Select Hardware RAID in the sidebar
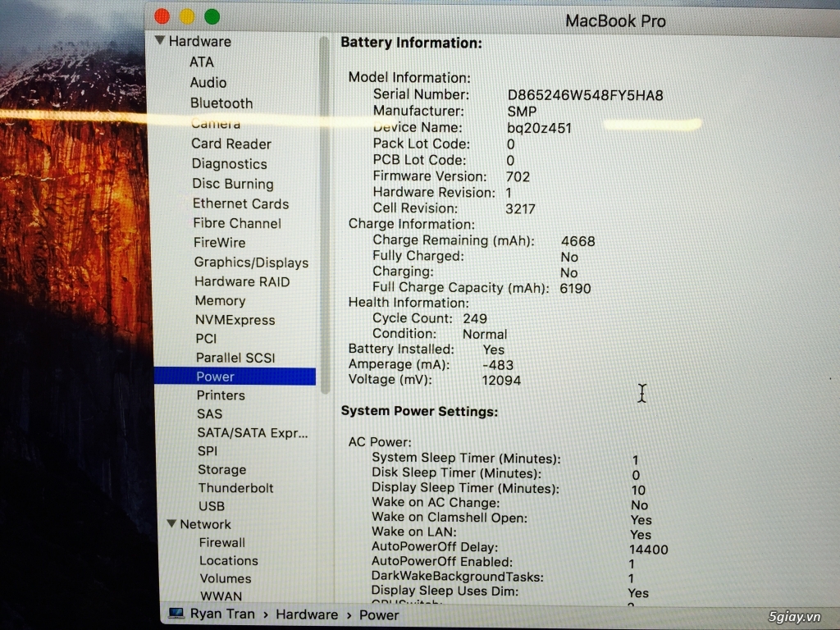This screenshot has width=840, height=630. click(242, 282)
